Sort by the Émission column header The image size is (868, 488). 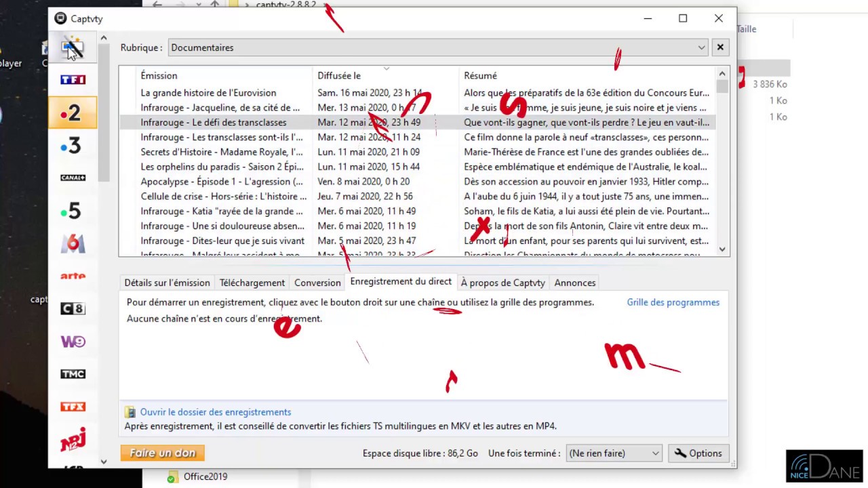point(159,75)
